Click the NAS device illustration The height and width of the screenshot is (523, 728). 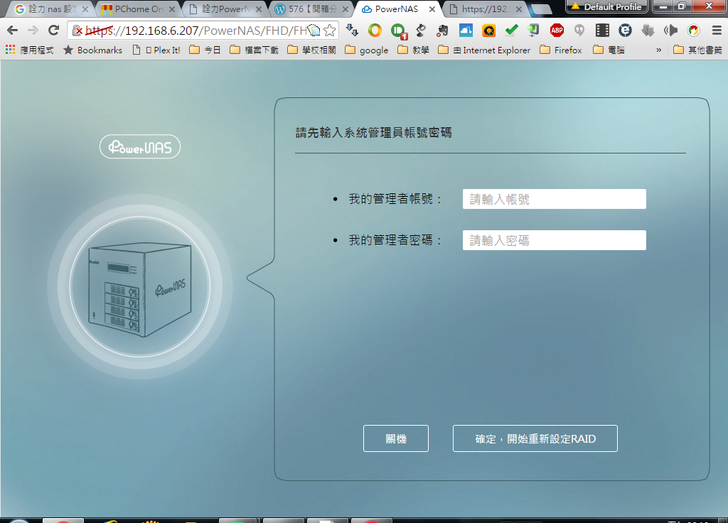(x=140, y=287)
